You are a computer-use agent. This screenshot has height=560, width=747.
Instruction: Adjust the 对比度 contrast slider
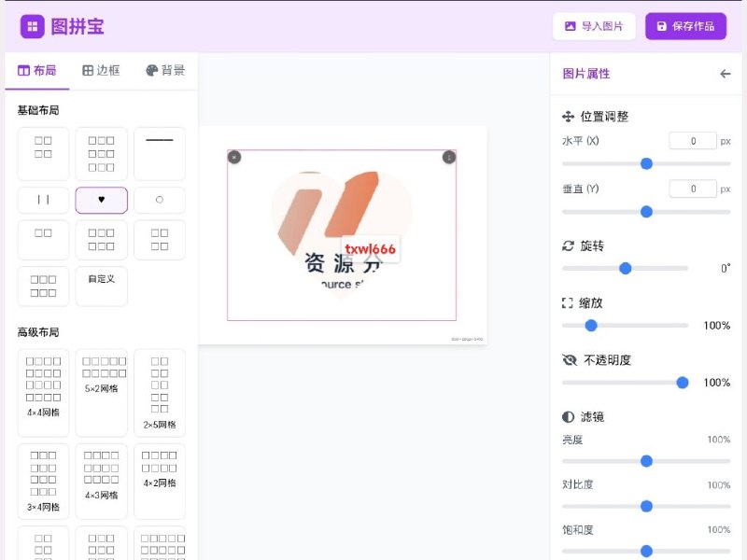click(646, 506)
